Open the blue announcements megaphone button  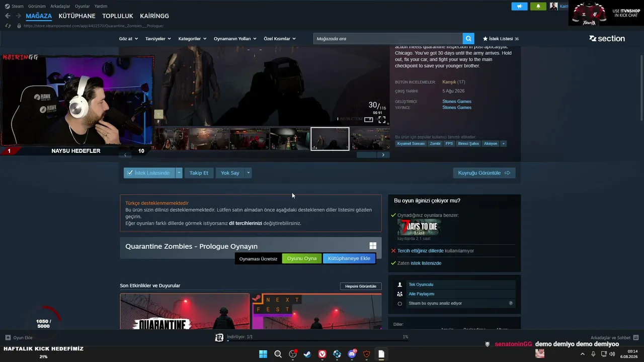pyautogui.click(x=519, y=6)
